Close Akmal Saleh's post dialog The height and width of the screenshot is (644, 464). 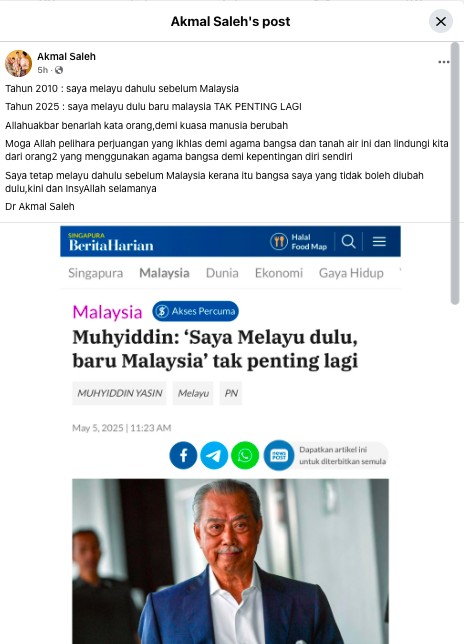pyautogui.click(x=441, y=21)
